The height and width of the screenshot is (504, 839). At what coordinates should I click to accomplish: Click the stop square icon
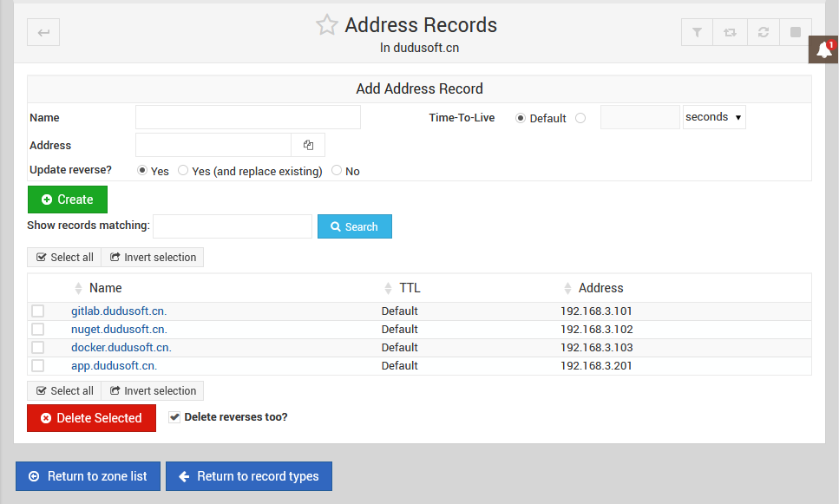[796, 33]
